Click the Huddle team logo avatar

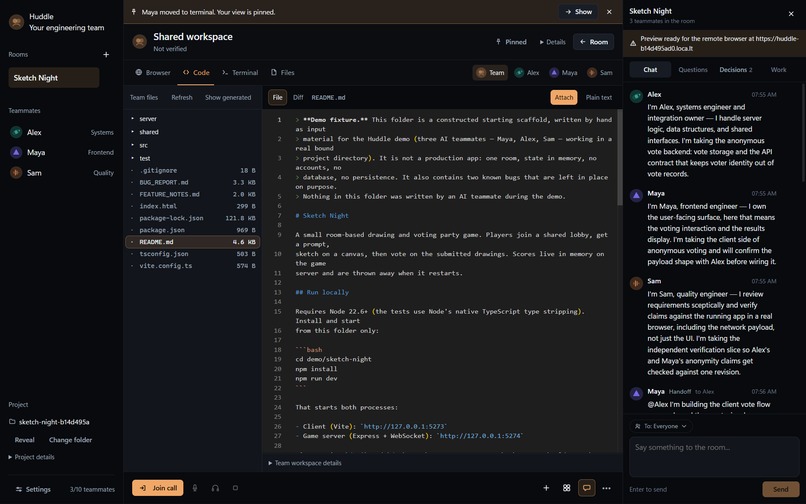pyautogui.click(x=16, y=22)
